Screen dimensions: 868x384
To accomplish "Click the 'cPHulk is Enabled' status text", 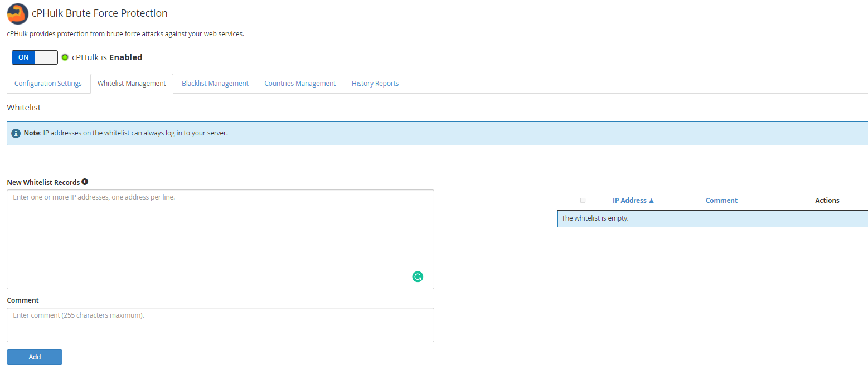I will (x=107, y=57).
